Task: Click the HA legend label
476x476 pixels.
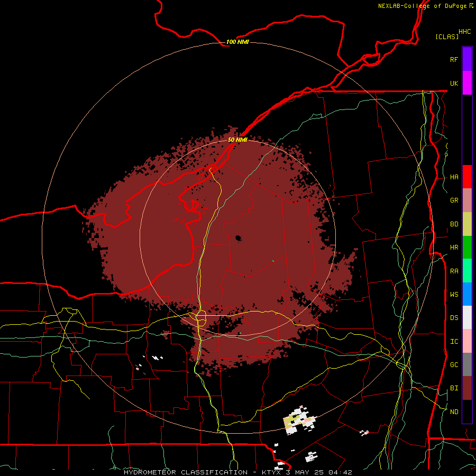Action: (454, 177)
